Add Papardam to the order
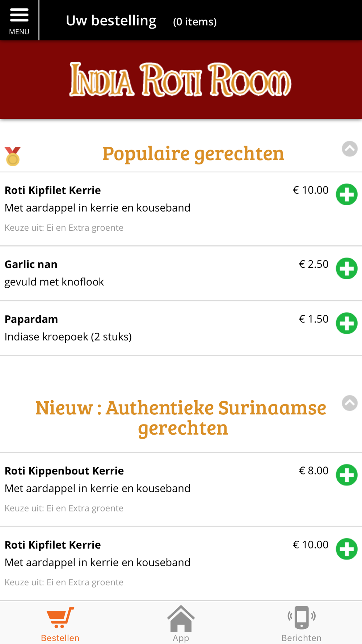 [346, 323]
